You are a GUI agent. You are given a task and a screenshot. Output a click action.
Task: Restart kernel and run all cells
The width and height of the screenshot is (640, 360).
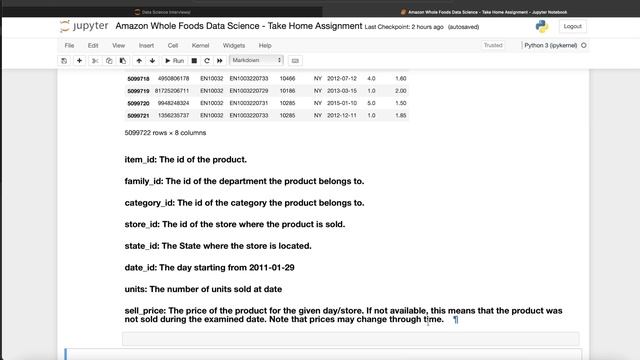220,61
